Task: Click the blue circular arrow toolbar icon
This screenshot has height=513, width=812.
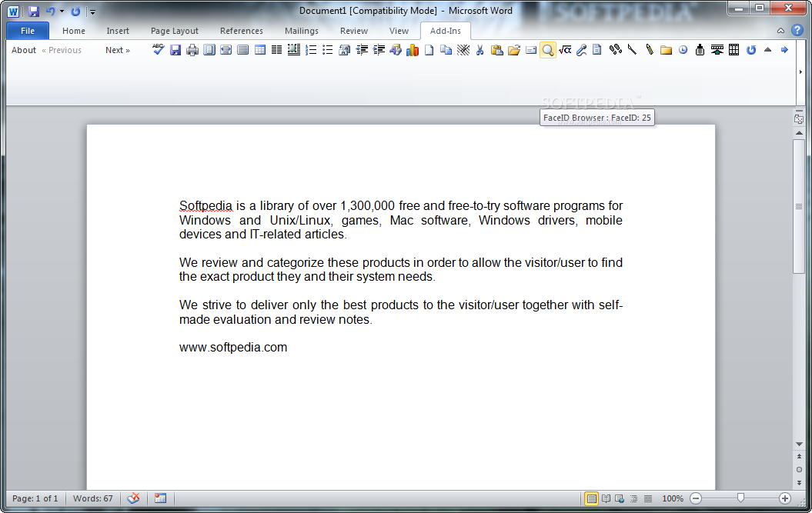Action: (751, 50)
